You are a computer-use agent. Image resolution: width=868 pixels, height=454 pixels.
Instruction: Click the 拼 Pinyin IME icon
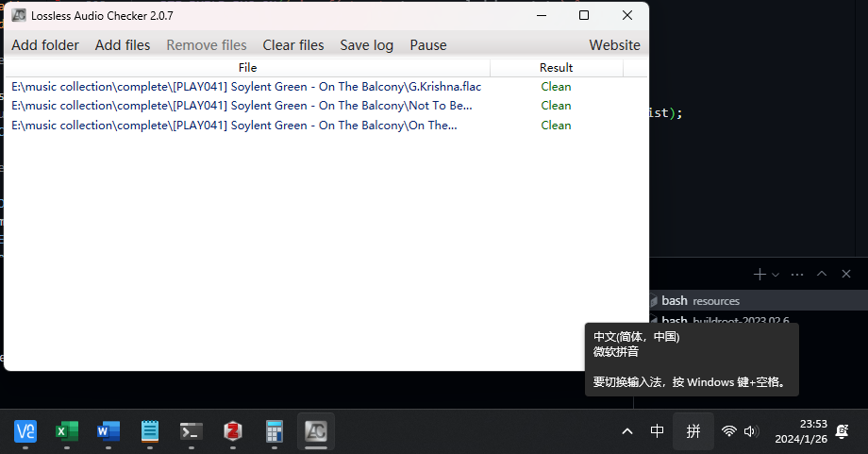coord(693,431)
